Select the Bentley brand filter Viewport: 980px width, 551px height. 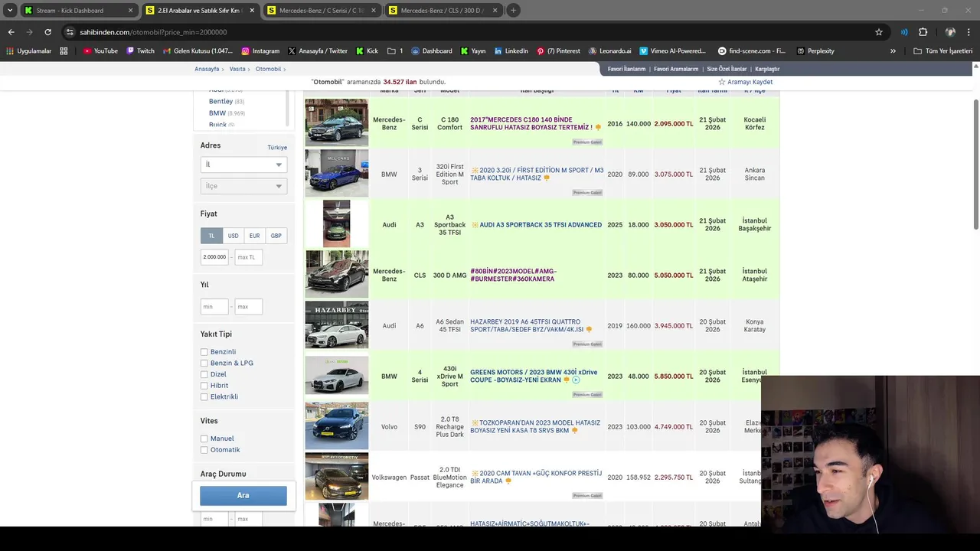[x=220, y=101]
